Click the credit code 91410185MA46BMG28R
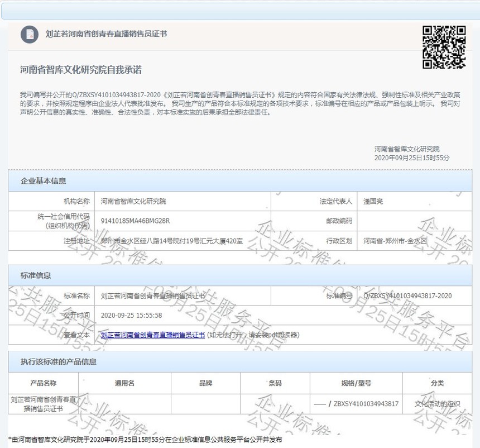Viewport: 480px width, 448px height. point(135,221)
